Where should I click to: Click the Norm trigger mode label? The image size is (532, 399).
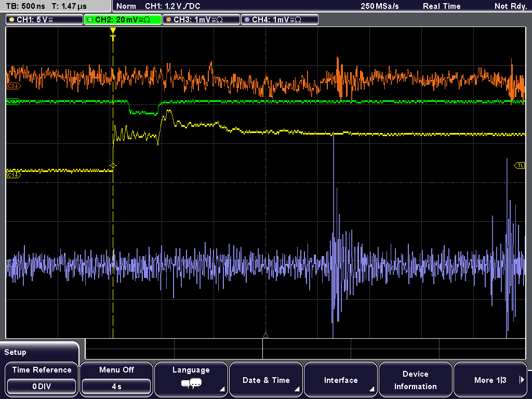[126, 6]
